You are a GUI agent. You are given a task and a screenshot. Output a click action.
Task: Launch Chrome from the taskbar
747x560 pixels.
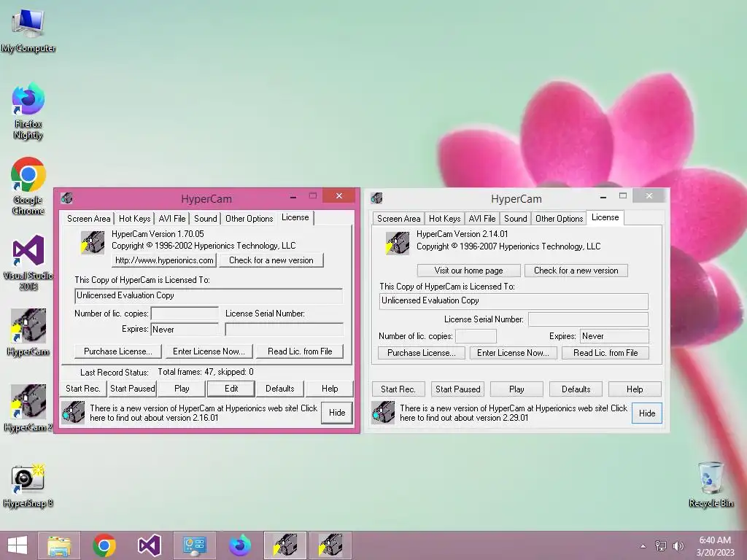(x=104, y=545)
